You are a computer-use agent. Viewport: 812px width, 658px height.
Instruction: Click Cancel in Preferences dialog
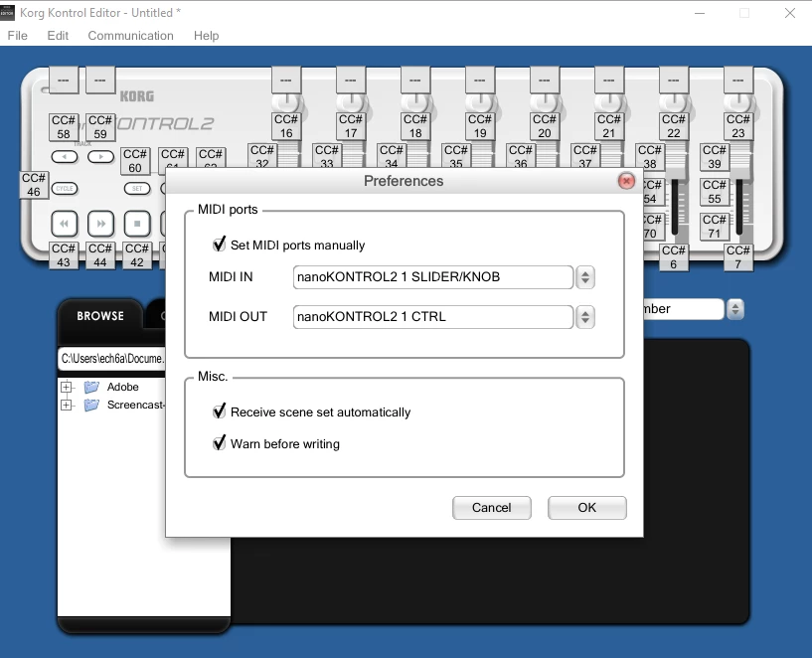pyautogui.click(x=491, y=508)
